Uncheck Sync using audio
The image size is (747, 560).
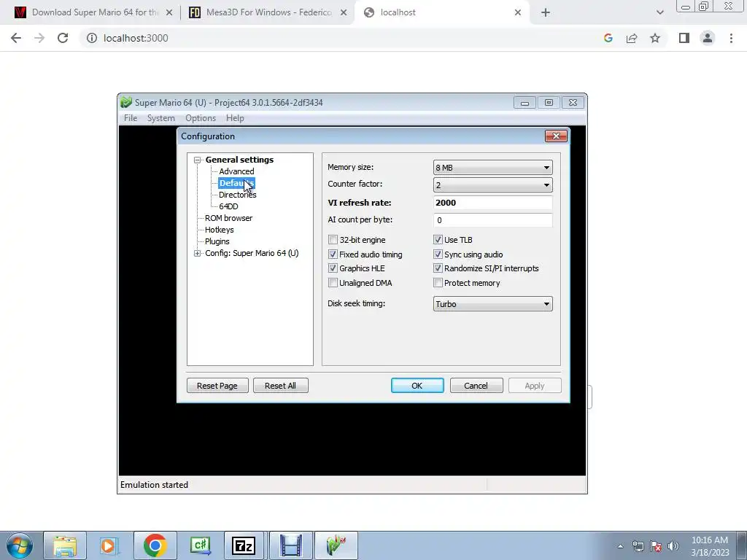click(x=438, y=254)
